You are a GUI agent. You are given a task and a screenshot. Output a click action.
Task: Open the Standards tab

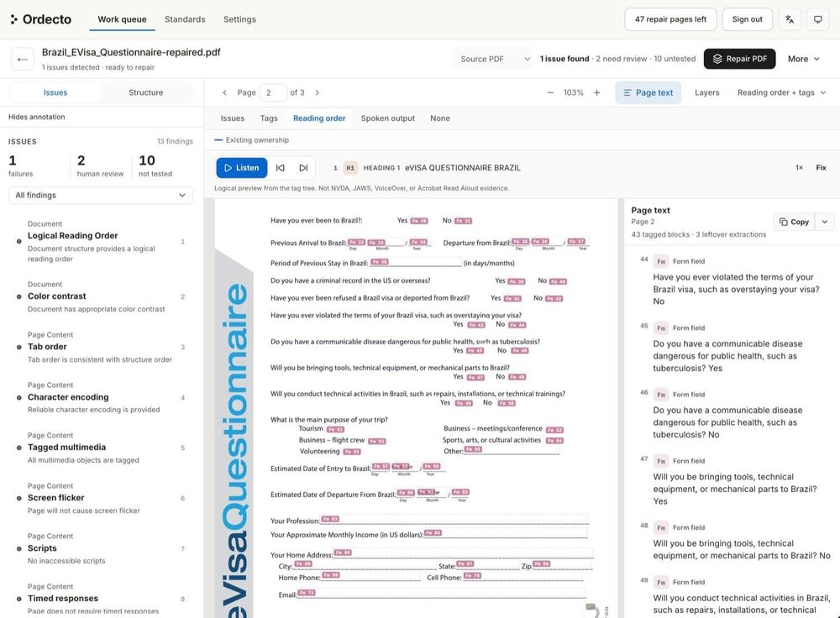185,19
